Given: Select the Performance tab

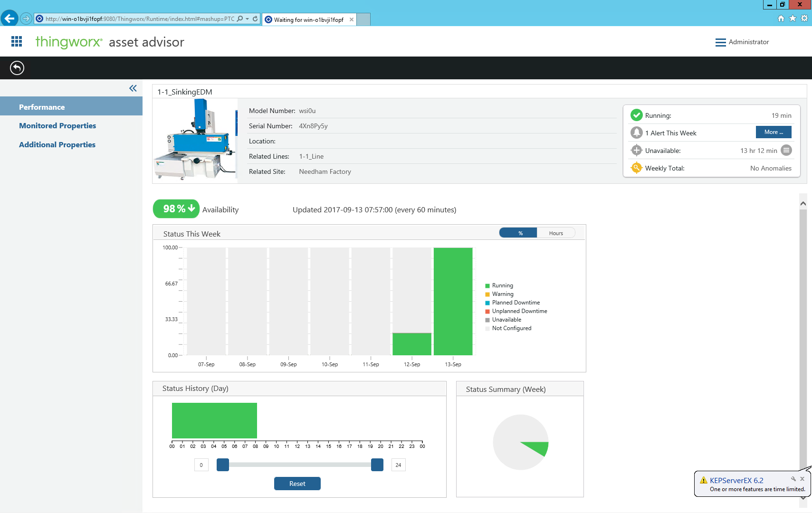Looking at the screenshot, I should click(x=71, y=107).
